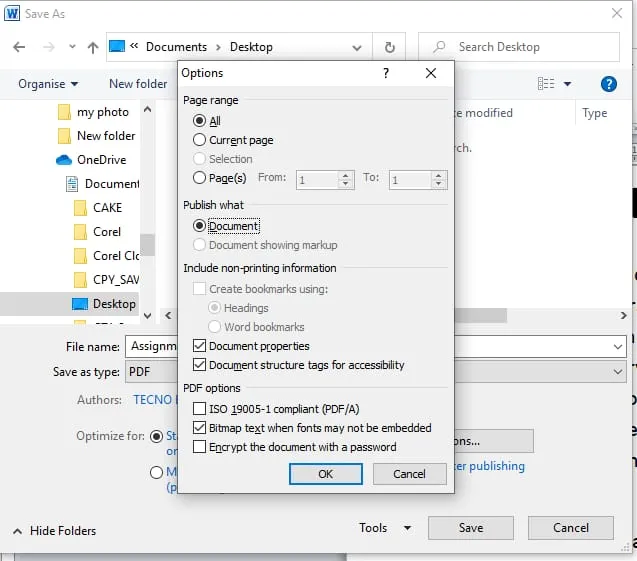Screen dimensions: 637x561
Task: Click Desktop in the address path
Action: coord(251,47)
